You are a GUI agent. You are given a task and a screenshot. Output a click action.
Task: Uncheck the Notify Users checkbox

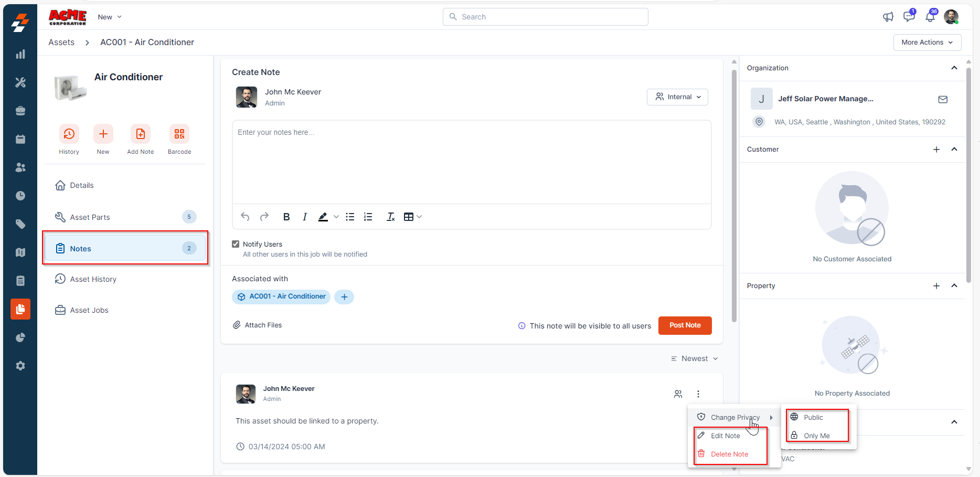(x=236, y=244)
